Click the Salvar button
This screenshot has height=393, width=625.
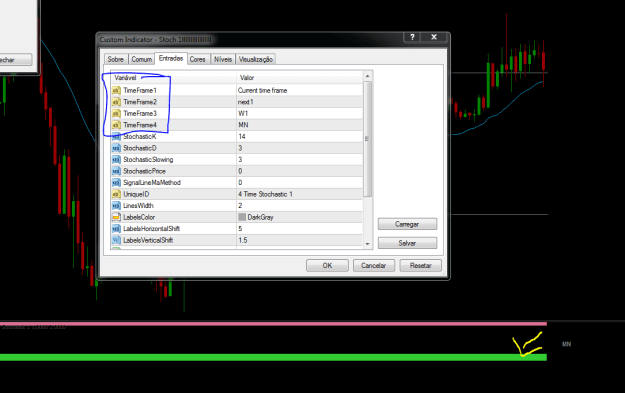407,243
